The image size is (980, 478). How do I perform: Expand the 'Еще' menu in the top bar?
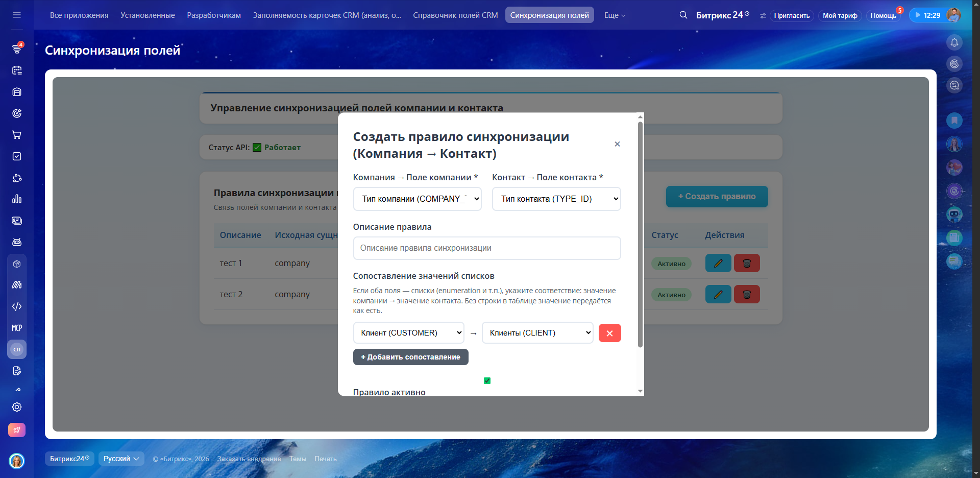[615, 15]
